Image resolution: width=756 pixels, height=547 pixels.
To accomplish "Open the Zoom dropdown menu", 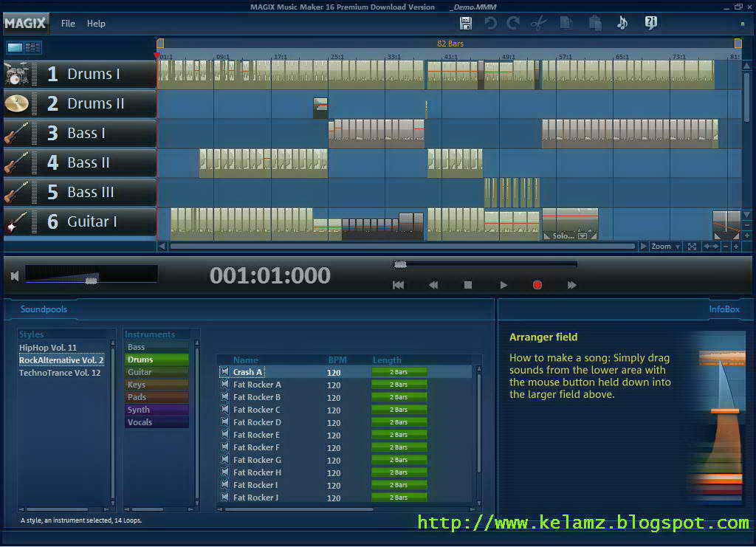I will (666, 247).
